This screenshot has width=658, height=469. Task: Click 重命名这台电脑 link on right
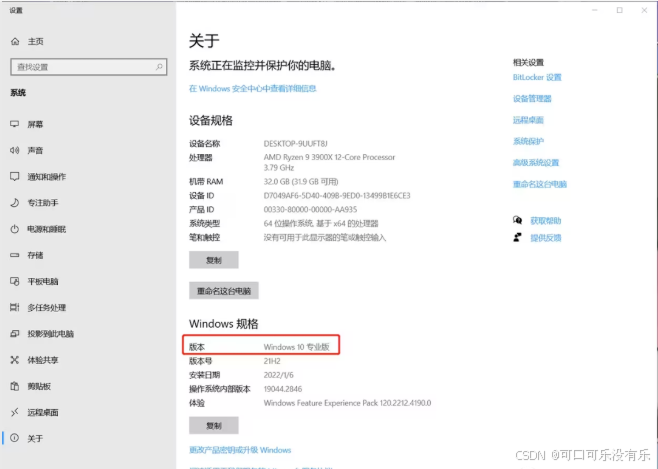(540, 184)
